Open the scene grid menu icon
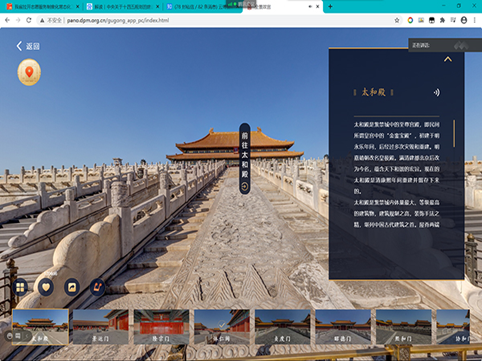The height and width of the screenshot is (361, 482). [20, 287]
